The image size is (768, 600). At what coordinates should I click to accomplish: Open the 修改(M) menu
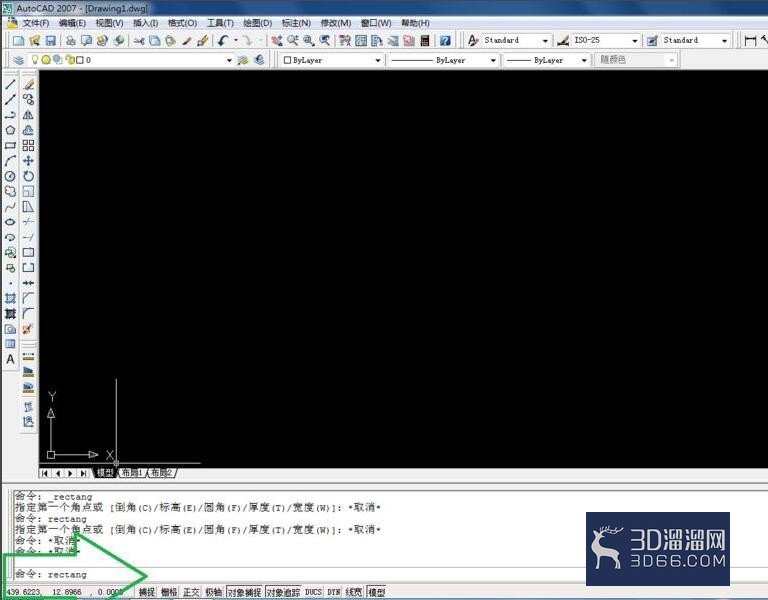pyautogui.click(x=336, y=23)
